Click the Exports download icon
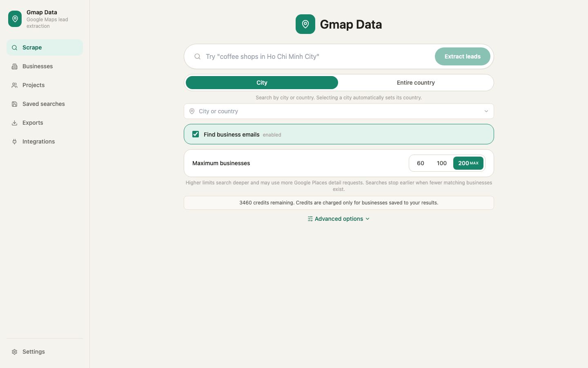The width and height of the screenshot is (588, 368). click(14, 123)
